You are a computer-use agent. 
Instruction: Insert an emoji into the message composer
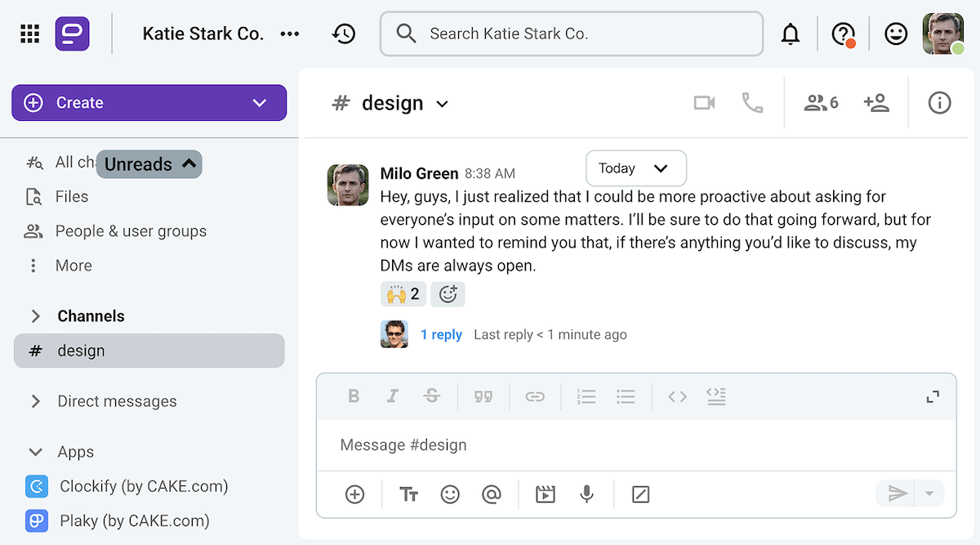point(450,494)
